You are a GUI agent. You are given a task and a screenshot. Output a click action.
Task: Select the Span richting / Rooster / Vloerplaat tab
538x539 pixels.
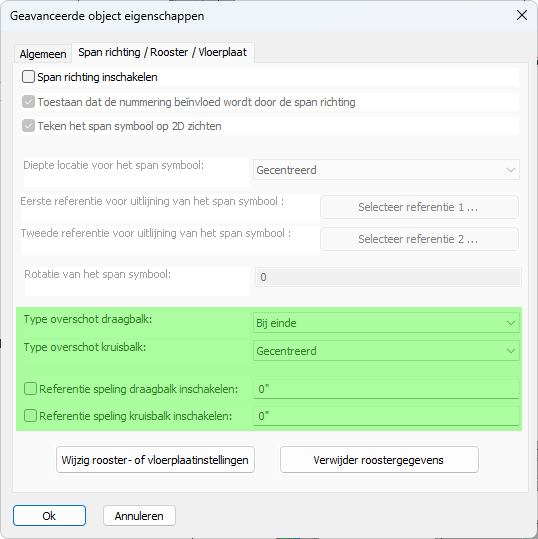(163, 52)
